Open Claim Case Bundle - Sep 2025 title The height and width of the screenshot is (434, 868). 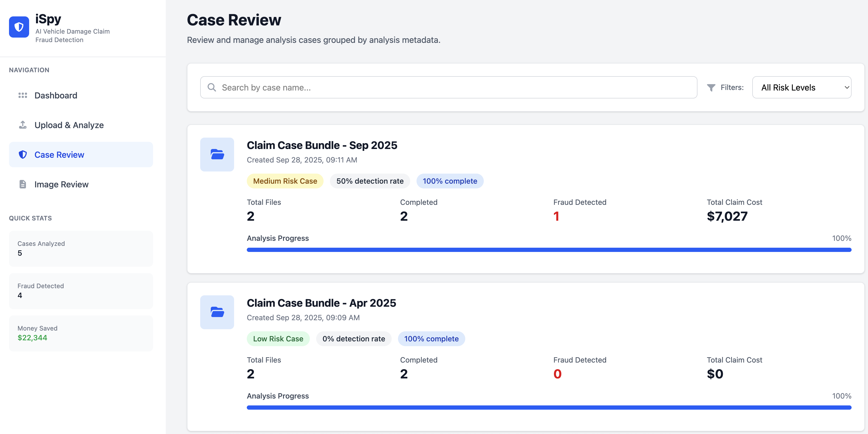pos(322,145)
